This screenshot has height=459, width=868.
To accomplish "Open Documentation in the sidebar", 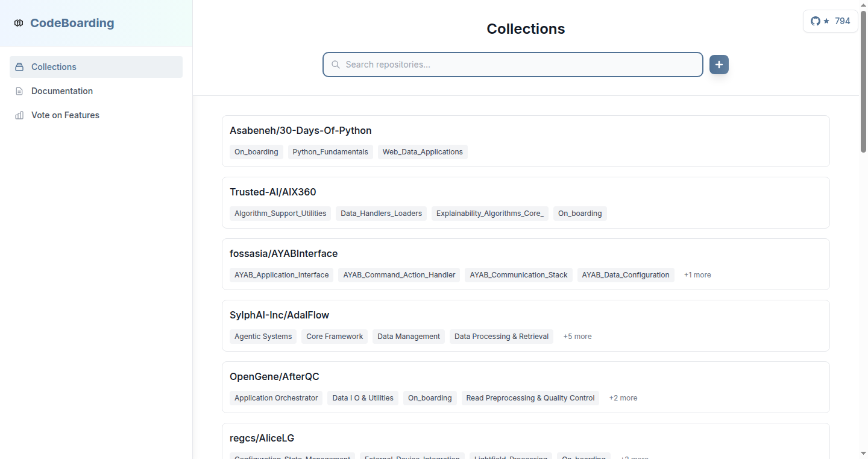I will 96,91.
